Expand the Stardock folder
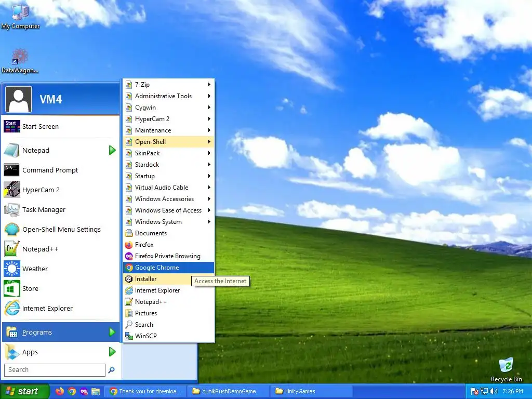532x399 pixels. 169,165
